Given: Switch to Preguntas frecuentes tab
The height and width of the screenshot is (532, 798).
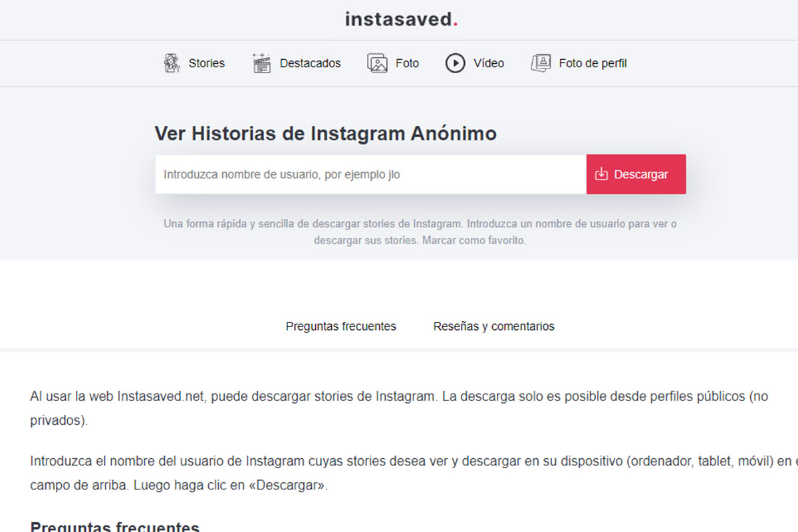Looking at the screenshot, I should [341, 327].
